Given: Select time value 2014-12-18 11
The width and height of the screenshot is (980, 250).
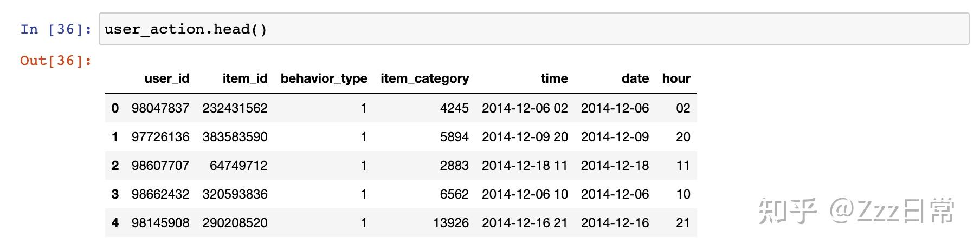Looking at the screenshot, I should click(524, 166).
